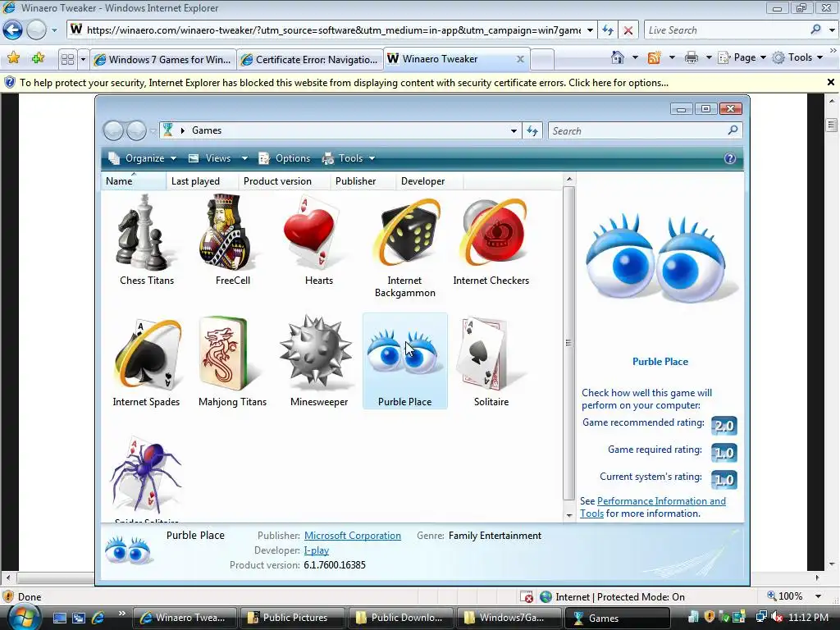Switch to Windows 7 Games for Win tab
Screen dimensions: 840x630
[163, 59]
